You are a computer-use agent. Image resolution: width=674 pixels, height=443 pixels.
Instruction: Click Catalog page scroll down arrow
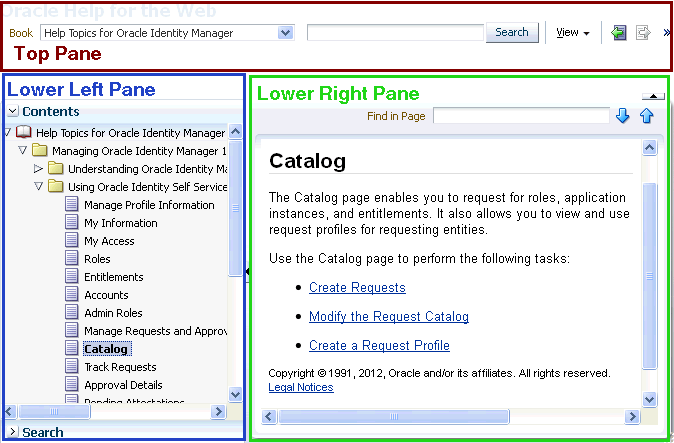tap(649, 399)
